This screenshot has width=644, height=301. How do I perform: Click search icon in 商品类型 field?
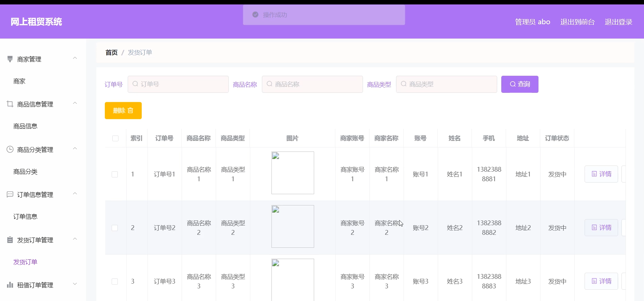click(x=404, y=84)
